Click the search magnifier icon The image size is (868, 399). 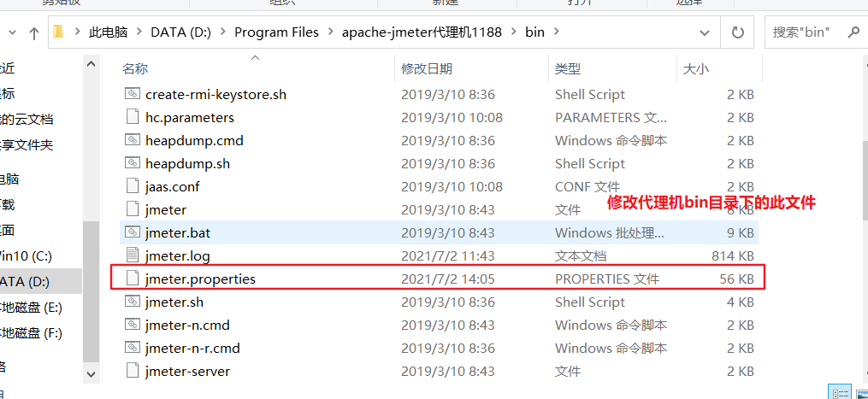click(853, 32)
